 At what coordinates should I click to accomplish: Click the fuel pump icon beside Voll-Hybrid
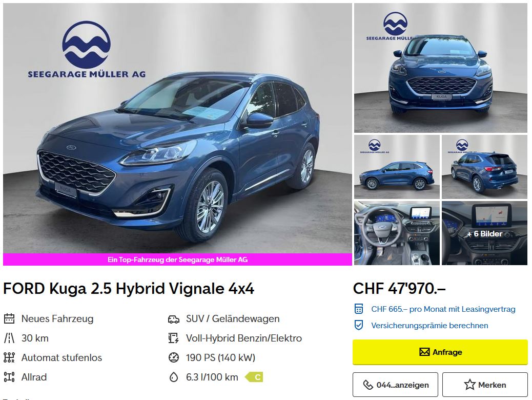tap(173, 338)
